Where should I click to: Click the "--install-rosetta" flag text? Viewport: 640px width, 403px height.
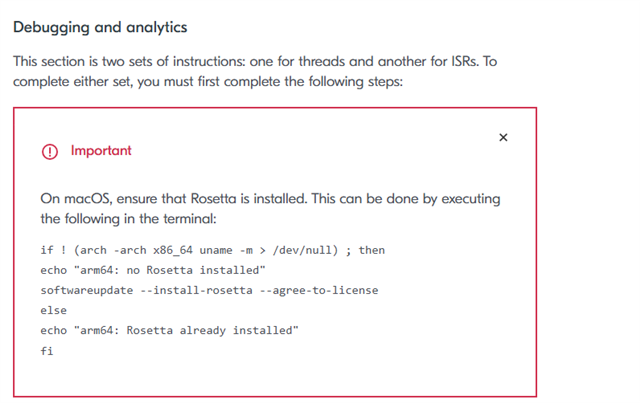(x=196, y=290)
